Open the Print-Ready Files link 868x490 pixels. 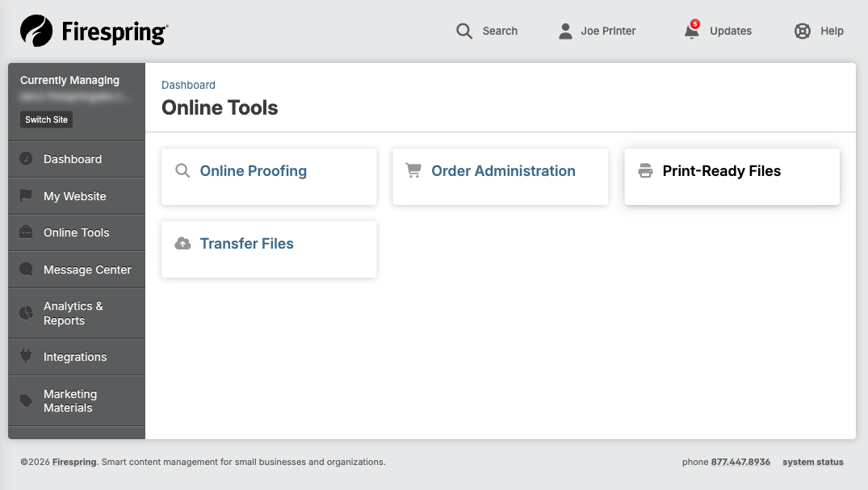coord(721,171)
